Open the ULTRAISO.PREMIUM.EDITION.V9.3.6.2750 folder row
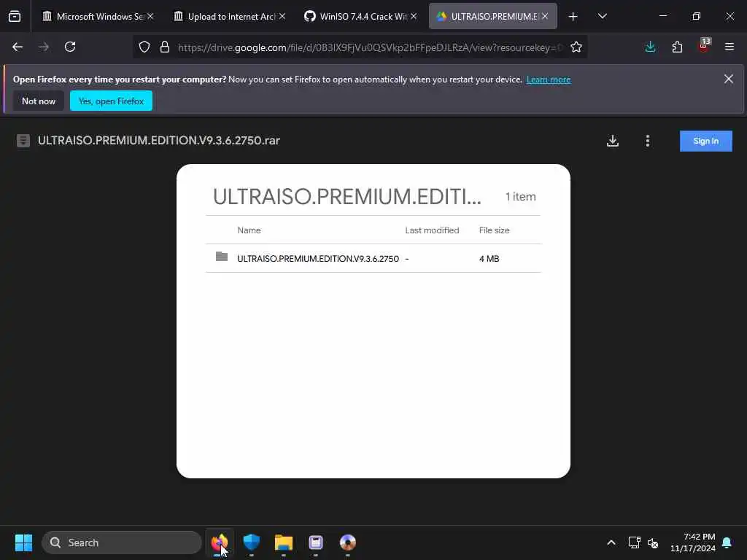 [x=373, y=259]
